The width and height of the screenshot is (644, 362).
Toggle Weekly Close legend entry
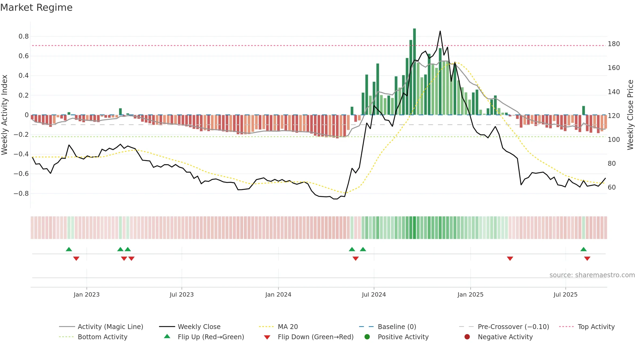click(x=190, y=327)
